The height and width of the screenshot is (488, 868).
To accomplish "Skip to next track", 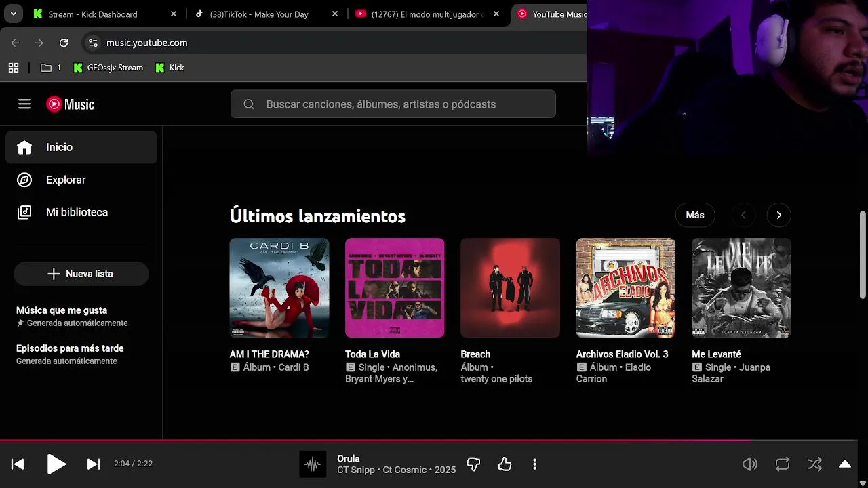I will click(x=94, y=464).
